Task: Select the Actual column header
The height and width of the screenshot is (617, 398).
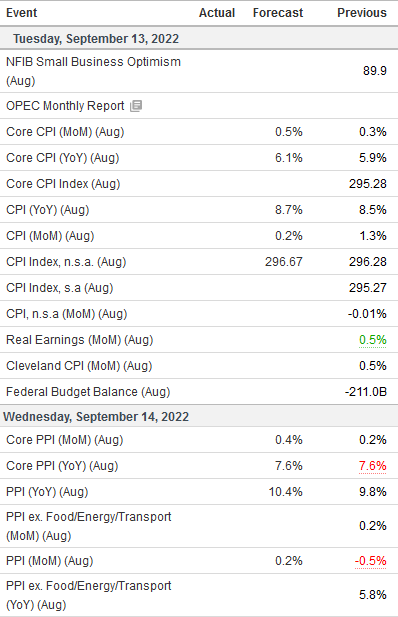Action: 217,13
